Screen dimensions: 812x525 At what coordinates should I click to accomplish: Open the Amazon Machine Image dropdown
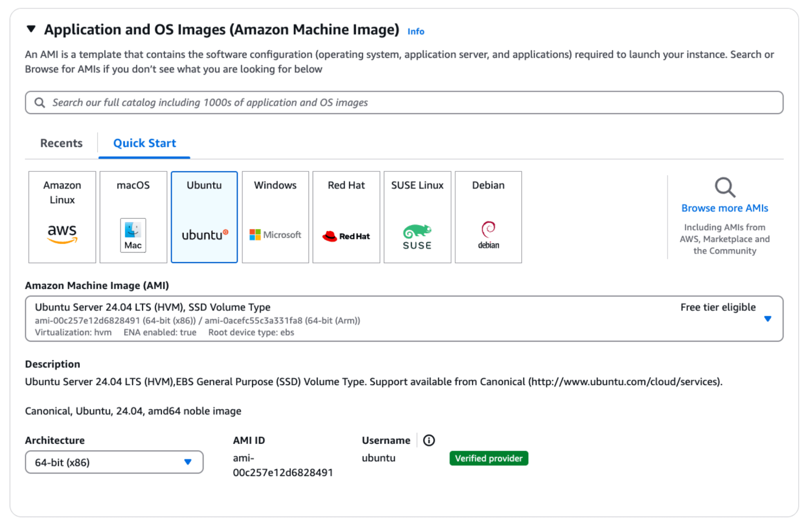coord(767,319)
